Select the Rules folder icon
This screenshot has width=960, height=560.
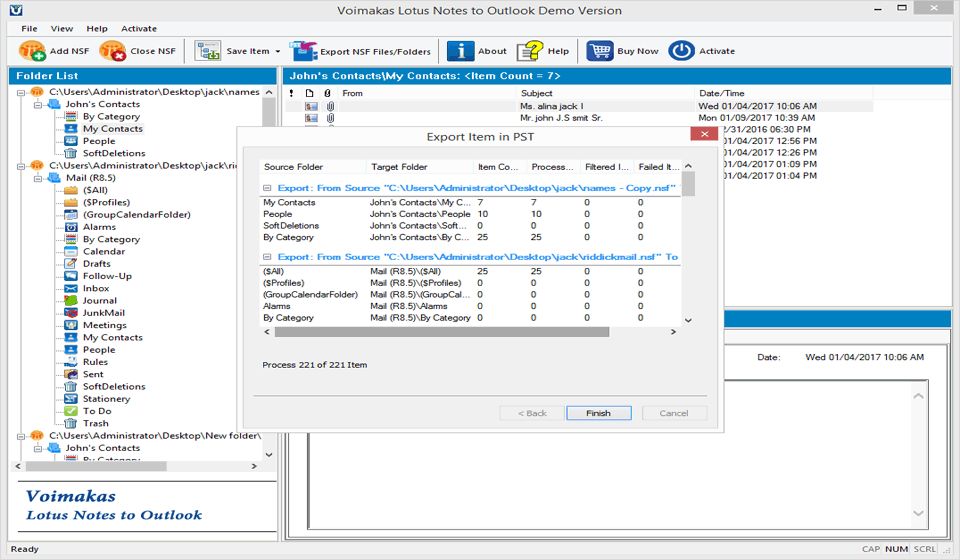point(71,362)
